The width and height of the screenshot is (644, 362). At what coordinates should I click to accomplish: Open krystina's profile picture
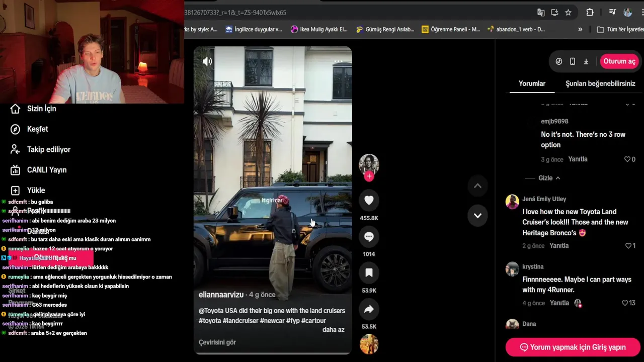(512, 269)
